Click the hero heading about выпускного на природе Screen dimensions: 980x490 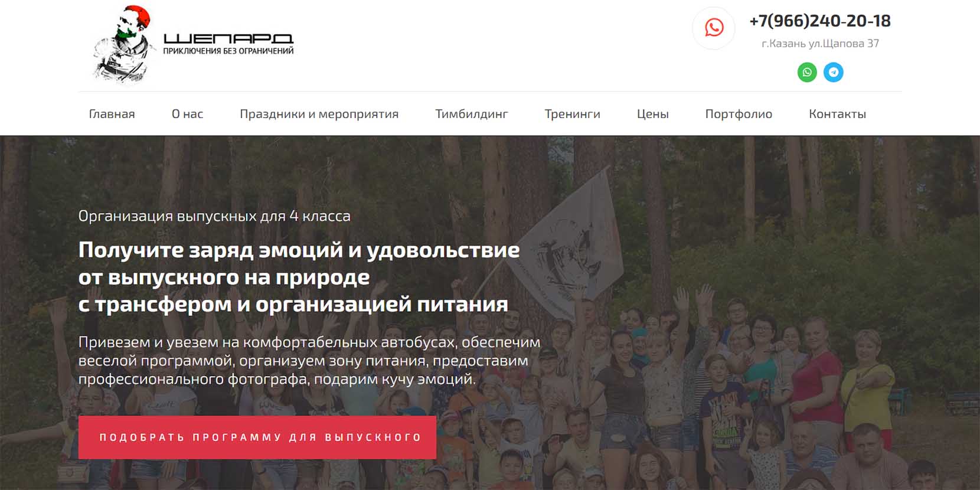[299, 277]
